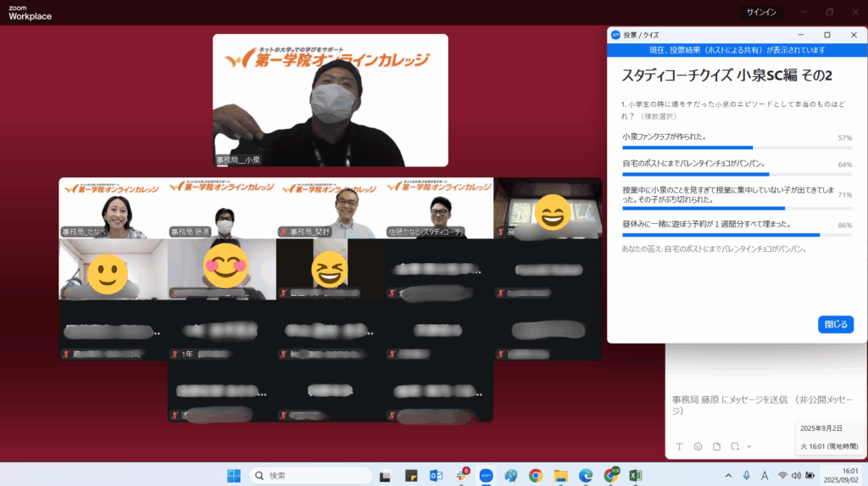
Task: Open Slack from the taskbar
Action: tap(462, 476)
